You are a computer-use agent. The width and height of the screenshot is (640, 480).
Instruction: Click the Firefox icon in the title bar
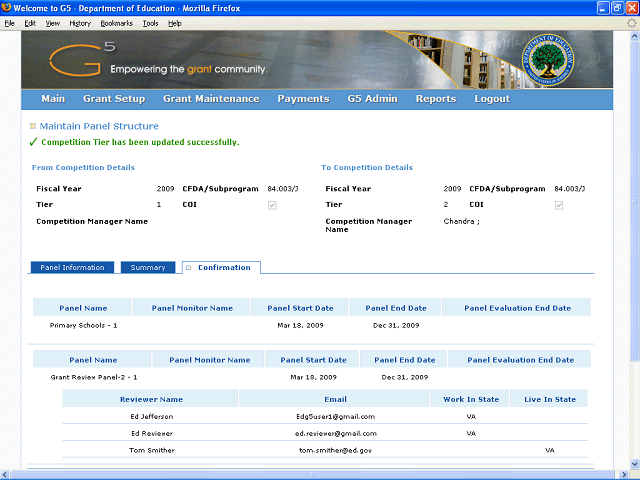coord(8,8)
